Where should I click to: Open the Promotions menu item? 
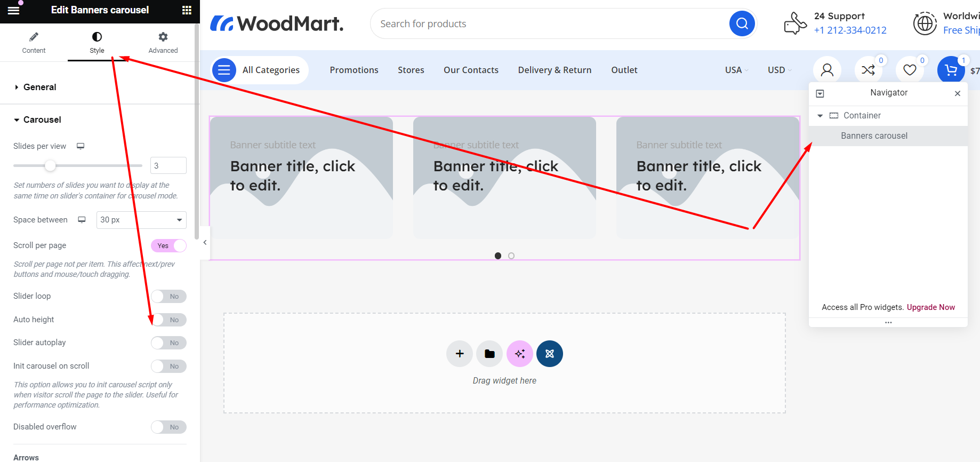(354, 70)
